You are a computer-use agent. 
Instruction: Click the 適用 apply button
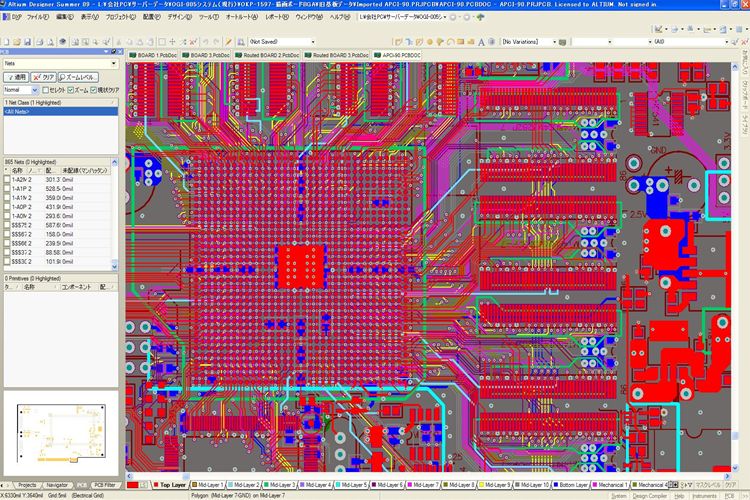pyautogui.click(x=16, y=77)
